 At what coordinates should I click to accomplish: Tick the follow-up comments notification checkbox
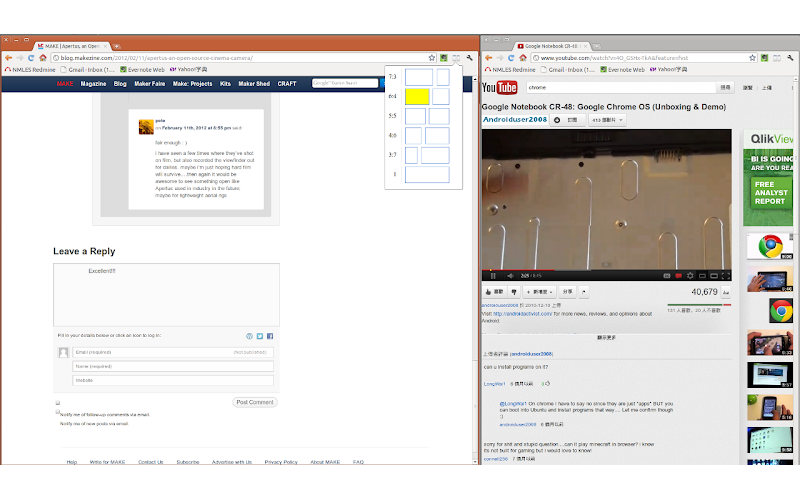tap(58, 403)
